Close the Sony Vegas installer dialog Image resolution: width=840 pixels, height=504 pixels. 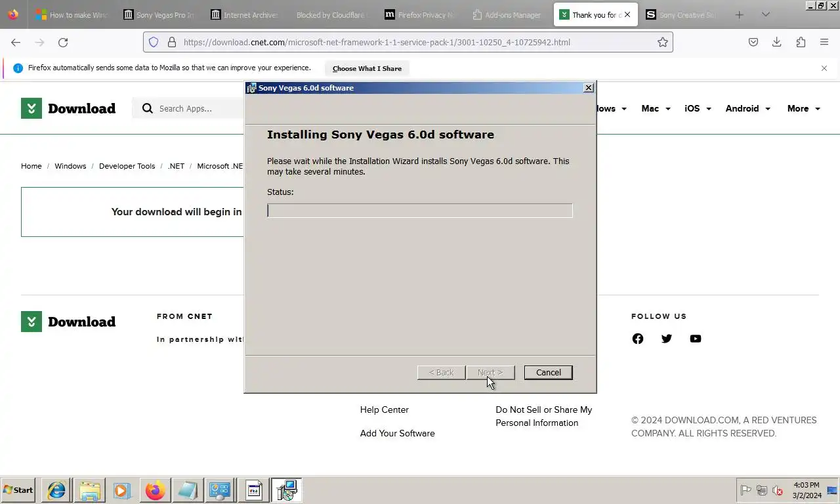(589, 87)
